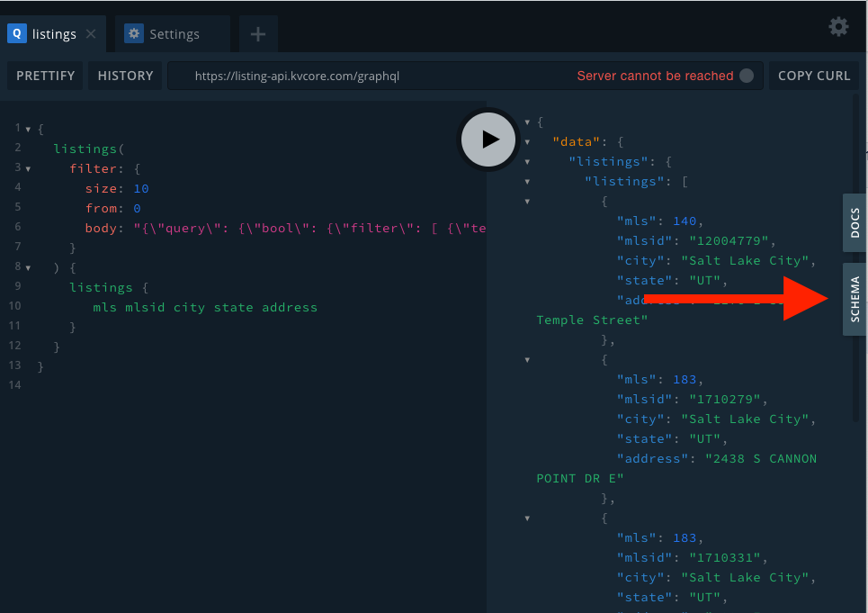Execute the query with the play button
Image resolution: width=868 pixels, height=613 pixels.
click(488, 140)
